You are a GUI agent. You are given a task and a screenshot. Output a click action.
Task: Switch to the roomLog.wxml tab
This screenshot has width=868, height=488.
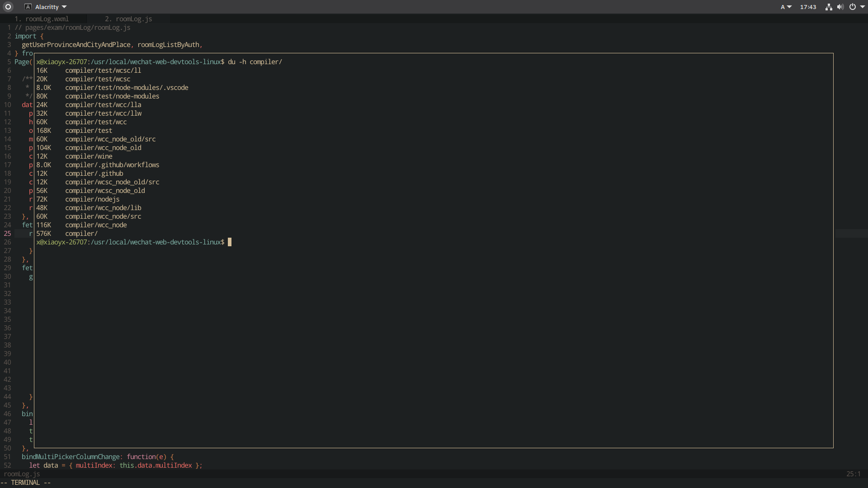(x=47, y=19)
